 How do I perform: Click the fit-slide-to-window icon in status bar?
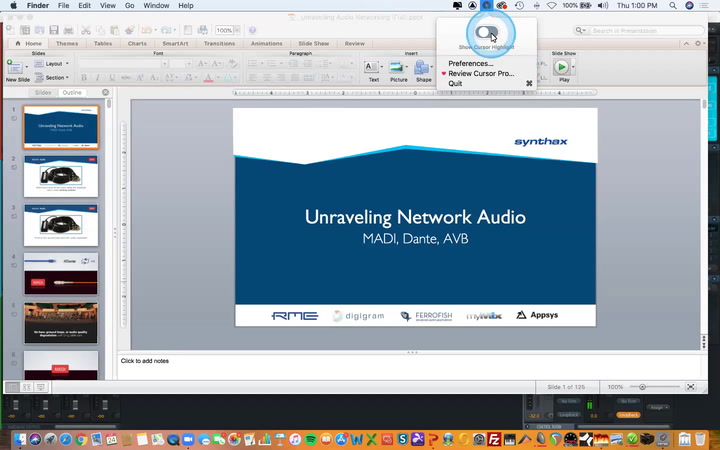click(691, 387)
